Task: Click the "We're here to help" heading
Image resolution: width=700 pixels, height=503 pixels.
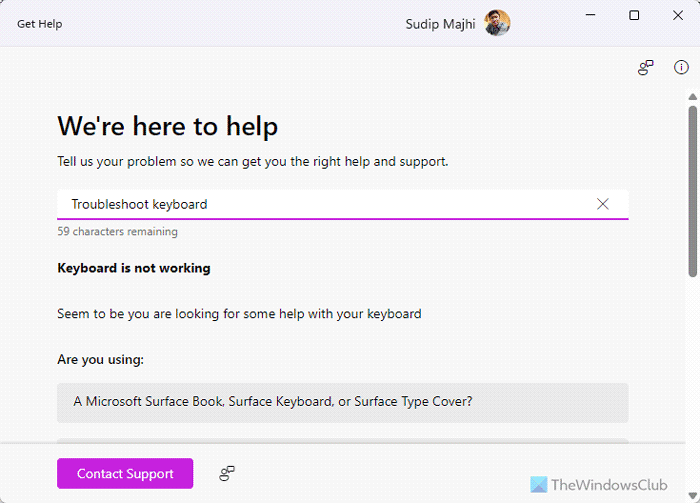Action: 167,126
